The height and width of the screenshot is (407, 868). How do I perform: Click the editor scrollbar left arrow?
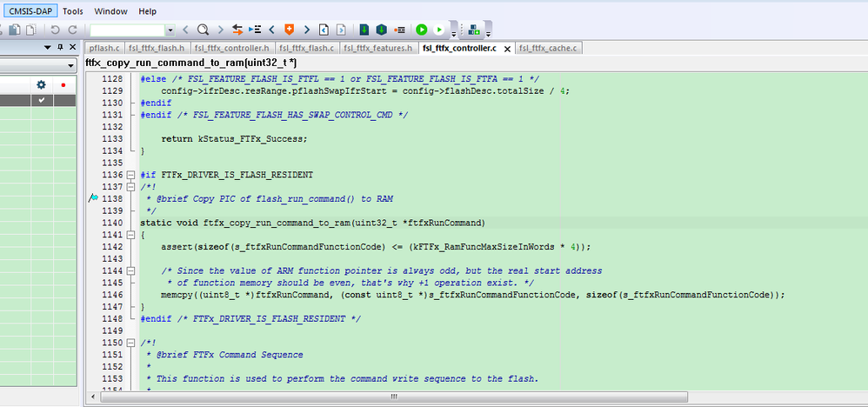[x=92, y=397]
